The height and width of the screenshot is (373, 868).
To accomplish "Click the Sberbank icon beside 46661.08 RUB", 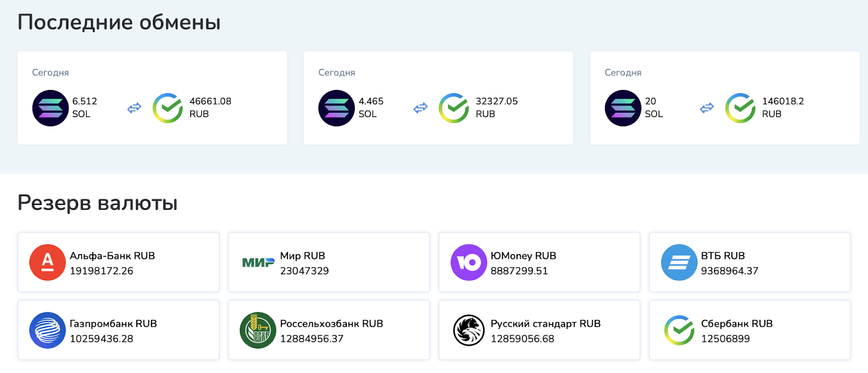I will click(168, 108).
